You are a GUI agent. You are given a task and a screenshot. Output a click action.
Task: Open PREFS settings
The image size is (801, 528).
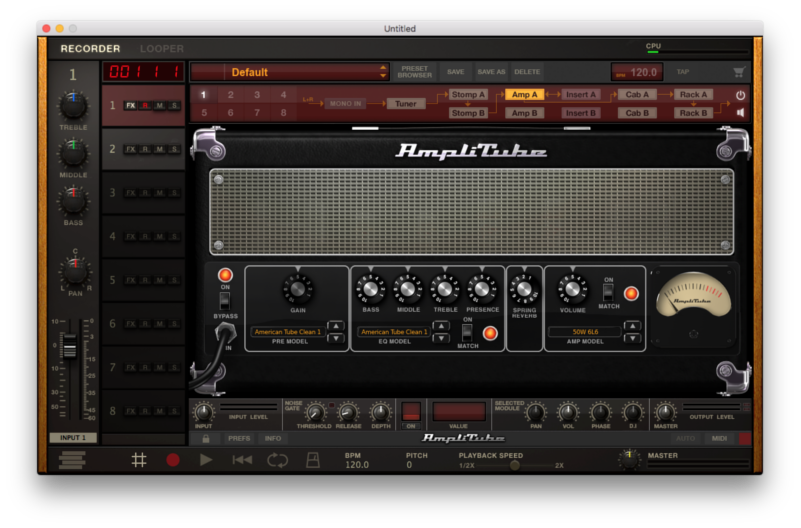(239, 439)
